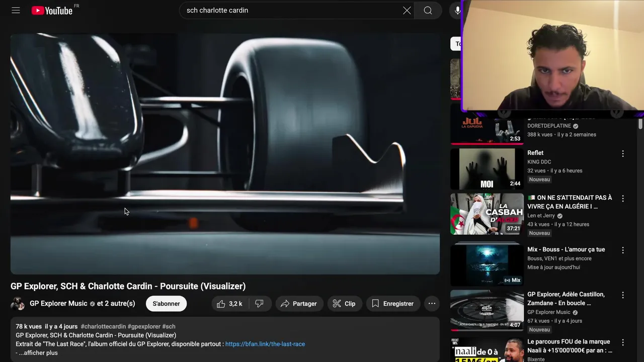Image resolution: width=644 pixels, height=362 pixels.
Task: Open 'ON NE S'ATTENDAIT PAS À VIVRE ÇA' title
Action: (570, 202)
